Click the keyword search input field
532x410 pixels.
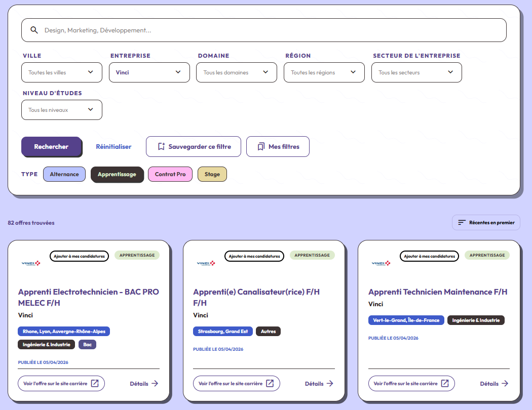pos(264,30)
